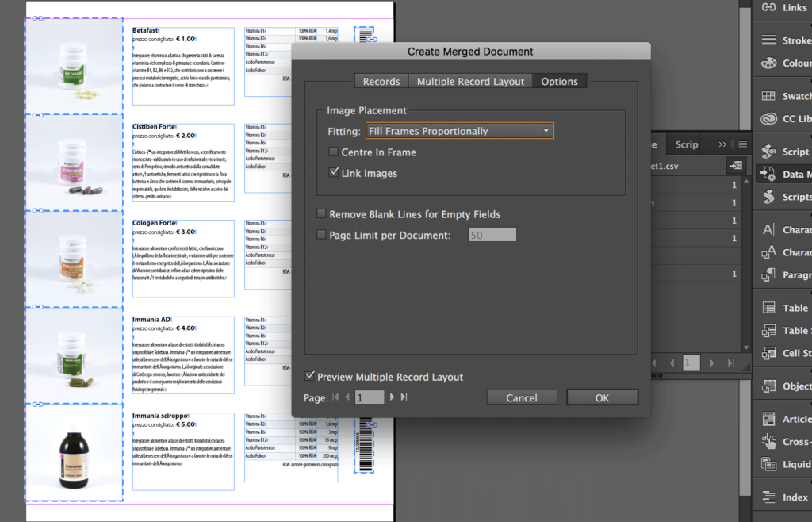Open the CC Libraries panel icon

(x=768, y=118)
